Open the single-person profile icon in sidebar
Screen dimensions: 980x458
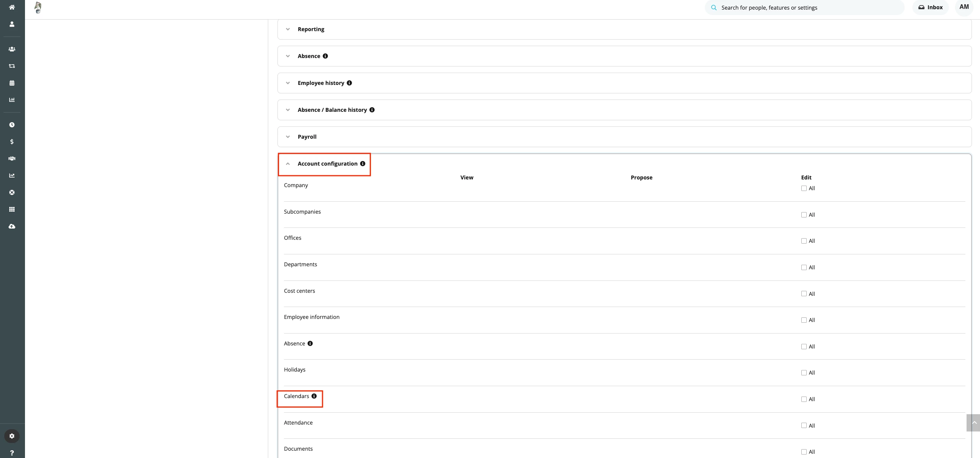[12, 24]
